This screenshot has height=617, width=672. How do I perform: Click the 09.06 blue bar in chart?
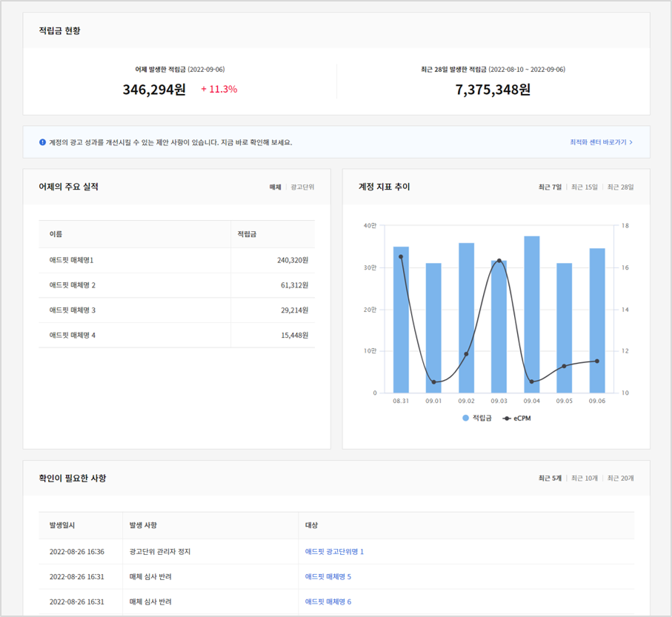click(597, 321)
